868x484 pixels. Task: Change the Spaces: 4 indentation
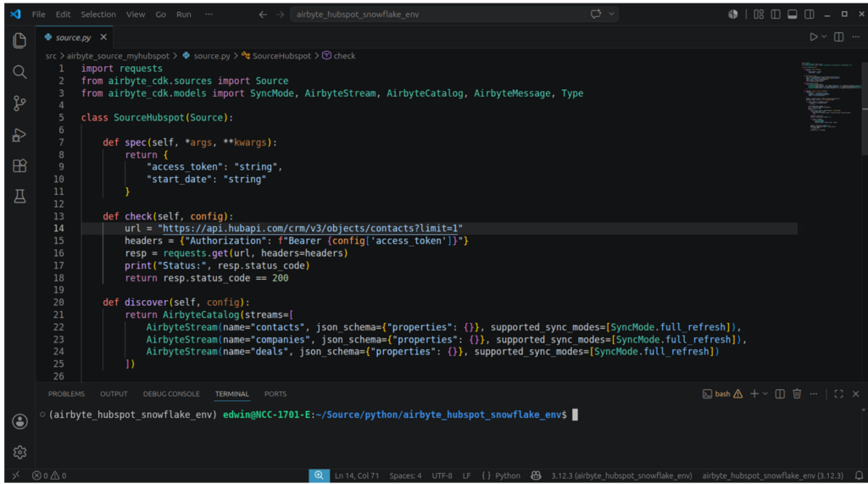tap(405, 476)
